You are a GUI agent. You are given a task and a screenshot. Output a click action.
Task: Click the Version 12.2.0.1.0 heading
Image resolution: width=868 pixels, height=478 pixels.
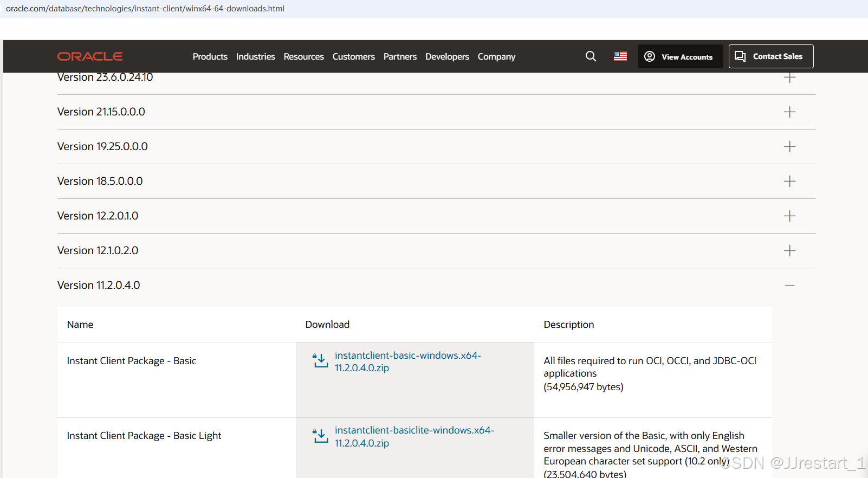98,216
